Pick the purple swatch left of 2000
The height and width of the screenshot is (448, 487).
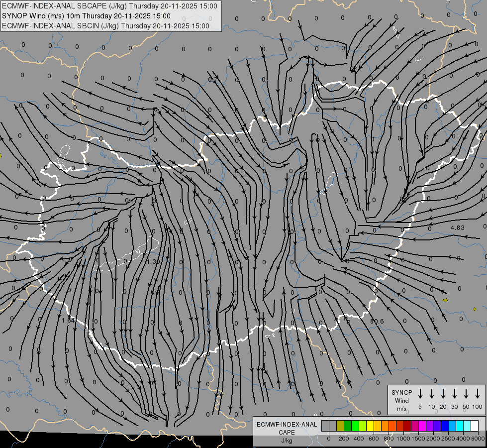(429, 426)
